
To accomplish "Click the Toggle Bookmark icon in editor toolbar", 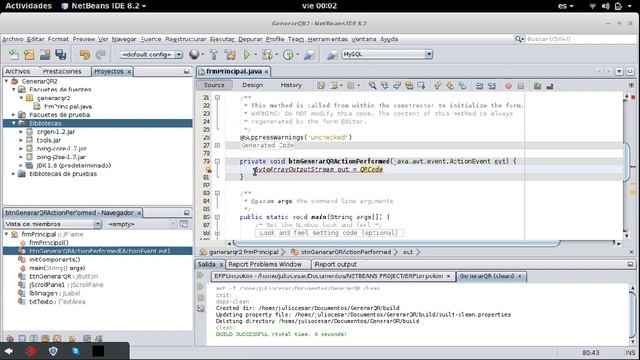I will [x=462, y=86].
